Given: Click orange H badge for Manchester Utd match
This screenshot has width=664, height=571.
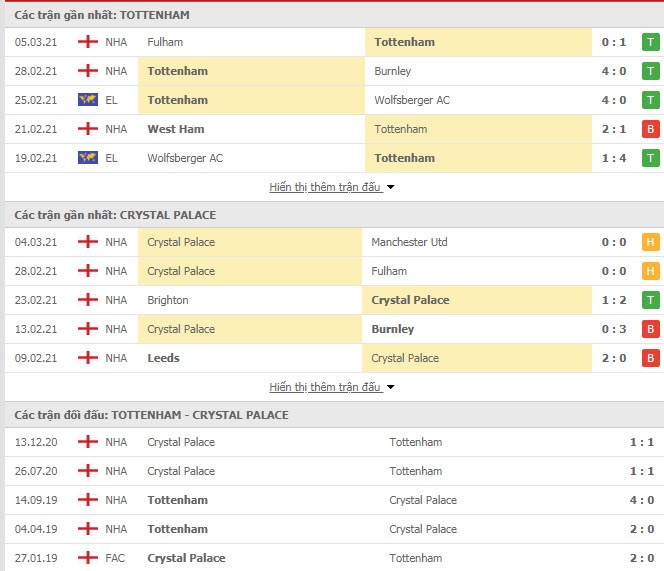Looking at the screenshot, I should click(650, 242).
